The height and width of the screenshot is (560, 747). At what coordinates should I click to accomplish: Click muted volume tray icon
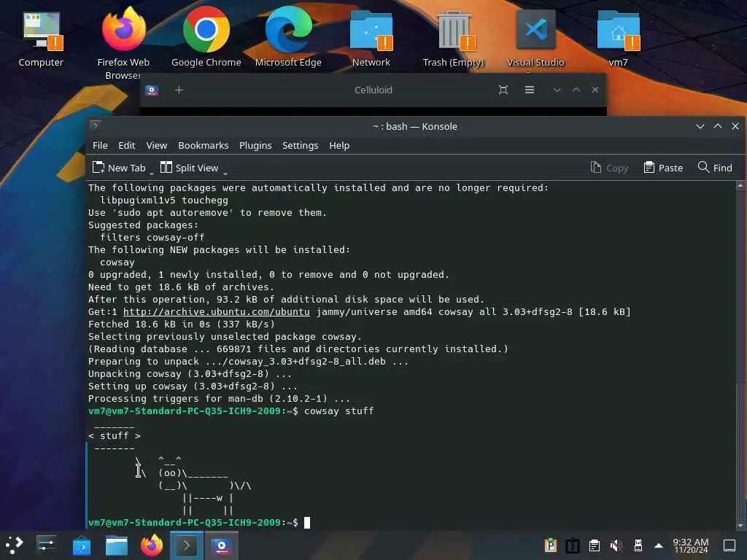(616, 545)
